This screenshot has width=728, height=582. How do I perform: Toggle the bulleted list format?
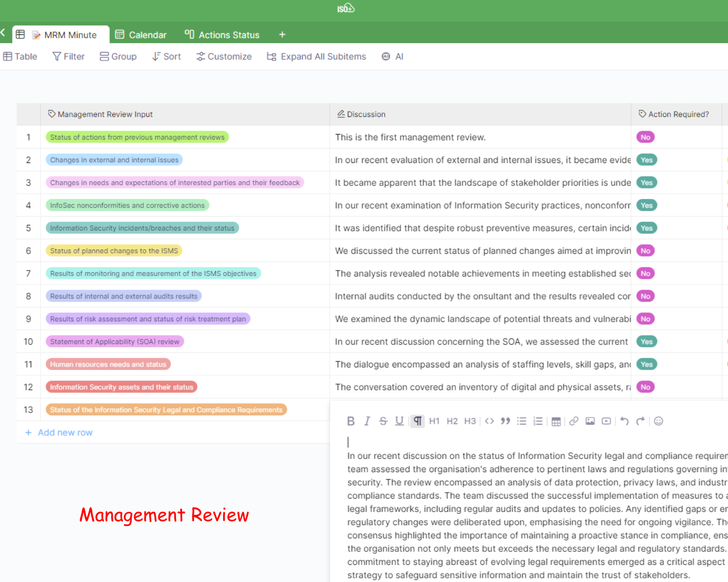(x=521, y=421)
